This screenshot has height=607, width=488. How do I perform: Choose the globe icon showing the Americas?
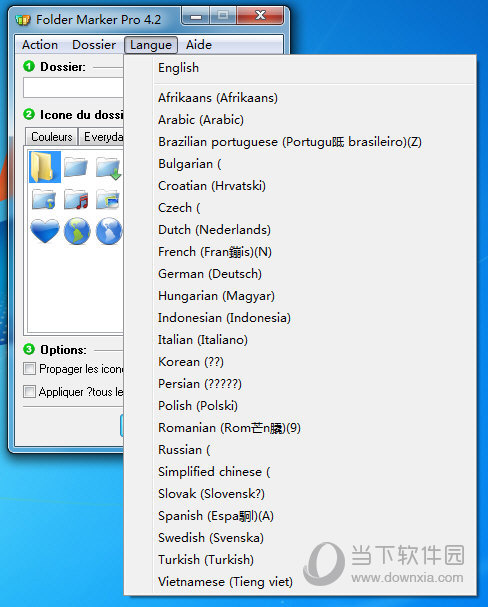(x=77, y=231)
